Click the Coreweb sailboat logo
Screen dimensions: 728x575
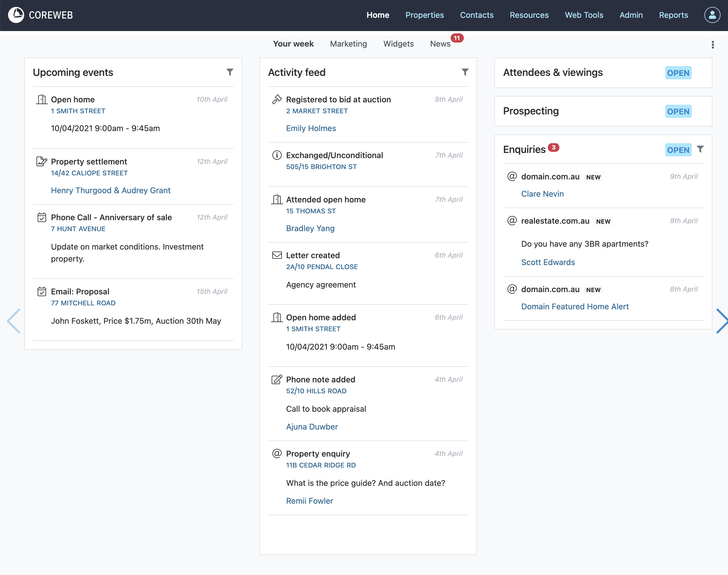point(16,15)
